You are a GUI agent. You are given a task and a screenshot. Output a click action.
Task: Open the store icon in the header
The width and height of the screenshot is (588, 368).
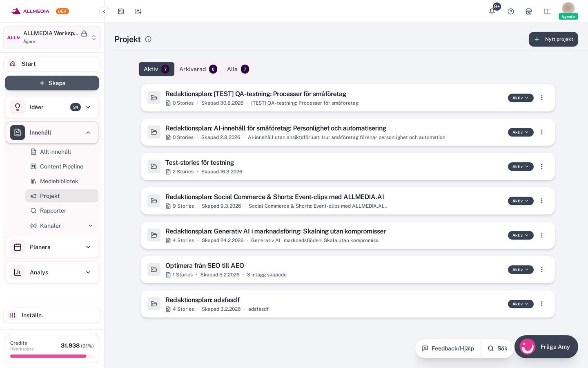click(529, 11)
